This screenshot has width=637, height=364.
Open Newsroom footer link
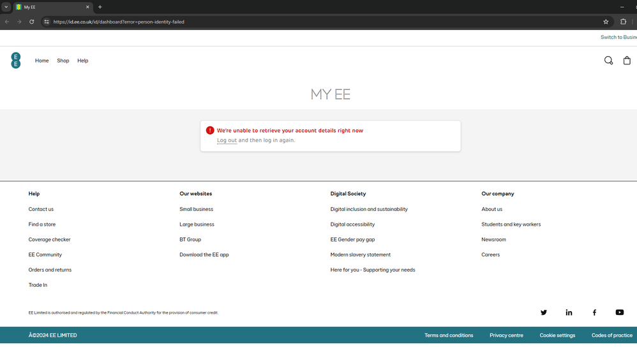(493, 240)
